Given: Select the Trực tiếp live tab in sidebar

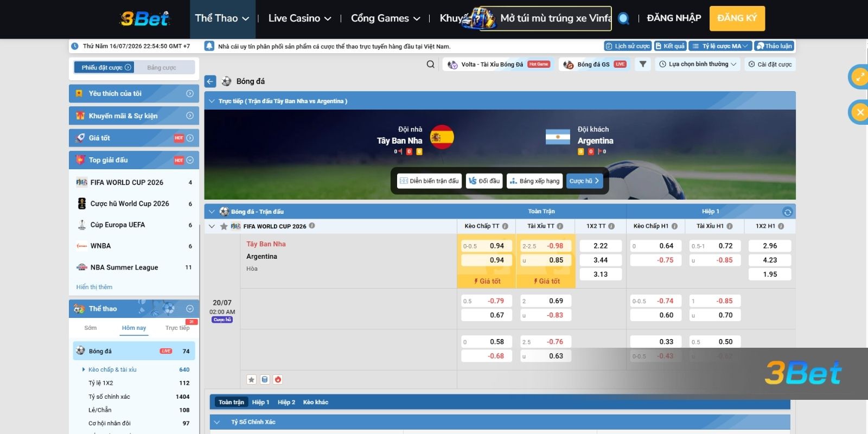Looking at the screenshot, I should (x=177, y=328).
